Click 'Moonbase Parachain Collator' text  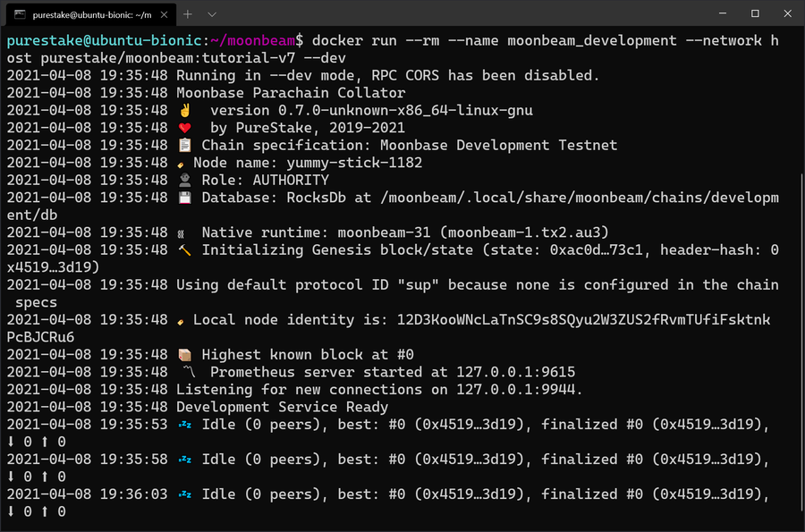(291, 93)
